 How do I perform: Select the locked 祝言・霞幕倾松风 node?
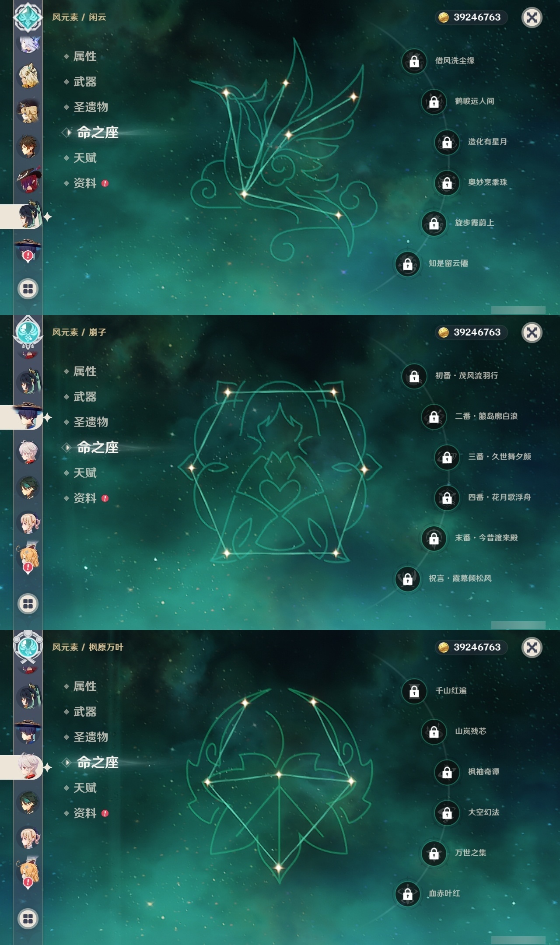tap(407, 579)
